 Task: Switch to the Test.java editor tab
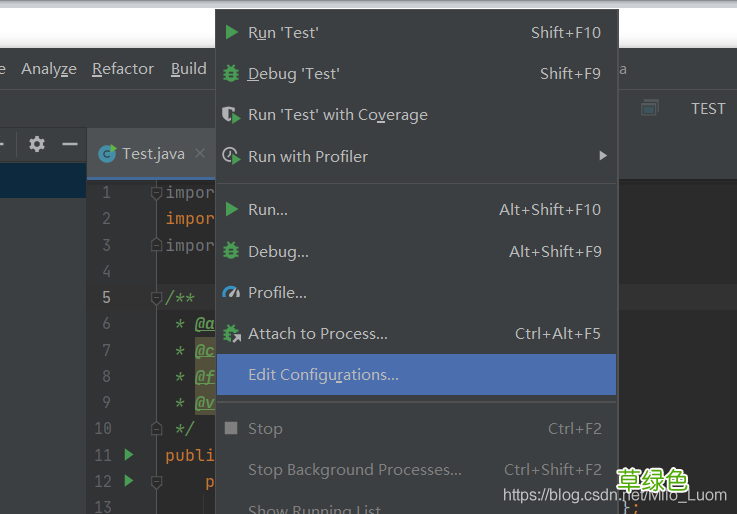[x=152, y=154]
